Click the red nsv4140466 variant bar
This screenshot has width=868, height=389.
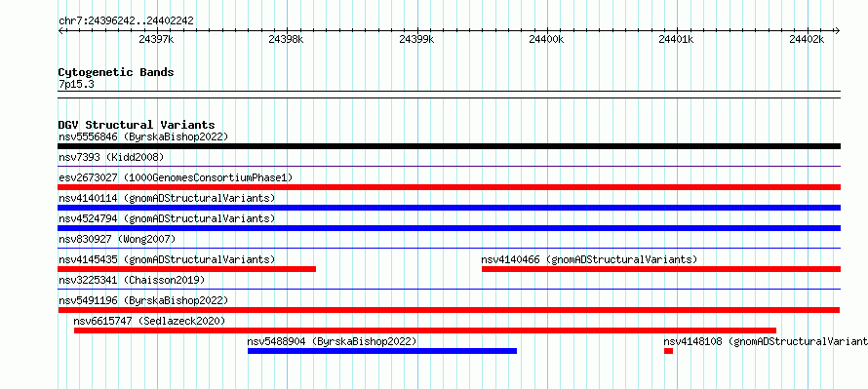tap(661, 269)
